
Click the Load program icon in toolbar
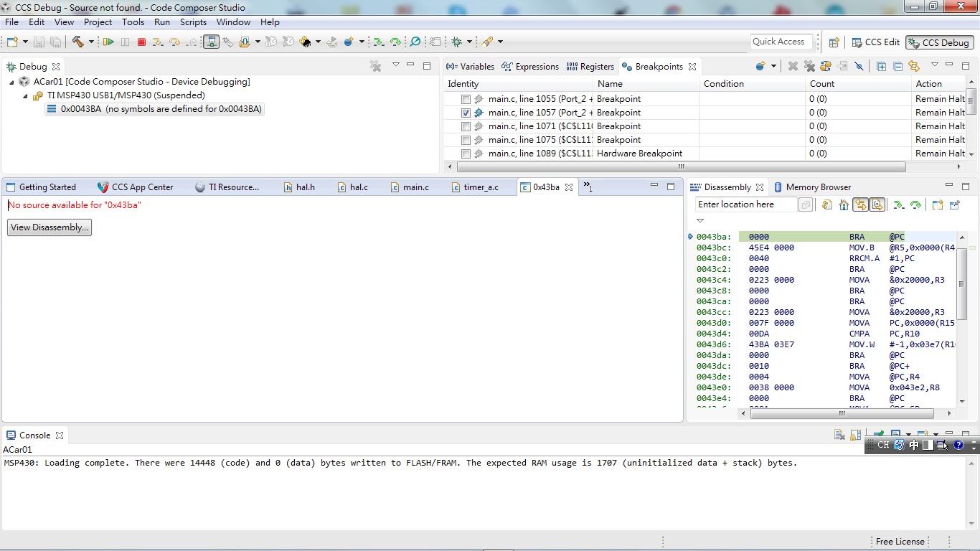(x=245, y=42)
